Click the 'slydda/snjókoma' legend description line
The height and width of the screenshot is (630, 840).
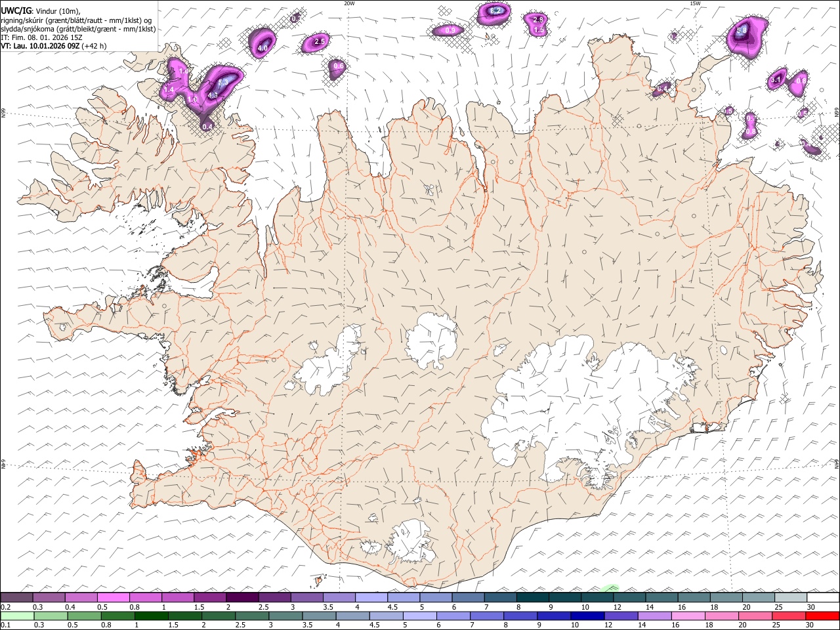[x=78, y=29]
